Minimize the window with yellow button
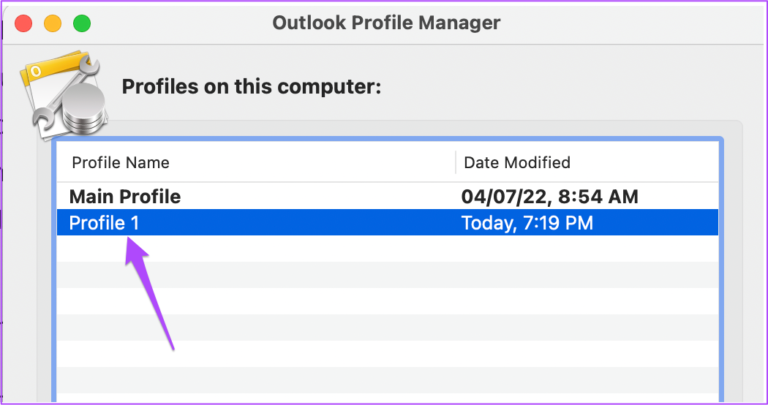Screen dimensions: 768x405 pyautogui.click(x=52, y=24)
